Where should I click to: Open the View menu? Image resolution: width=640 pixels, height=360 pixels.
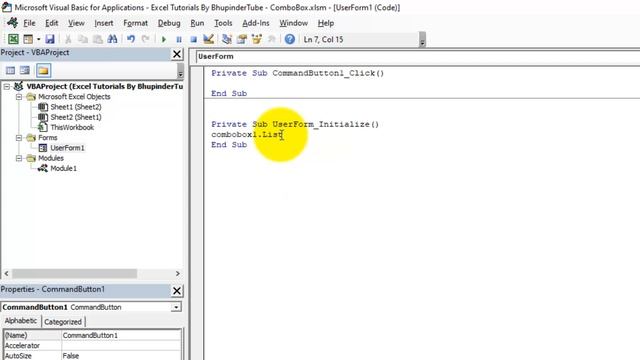pos(76,23)
